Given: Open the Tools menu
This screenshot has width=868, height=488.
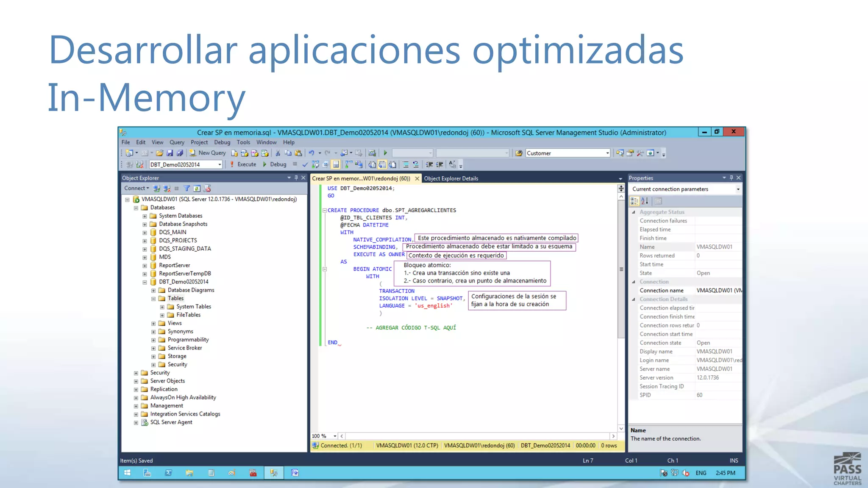Looking at the screenshot, I should click(243, 142).
